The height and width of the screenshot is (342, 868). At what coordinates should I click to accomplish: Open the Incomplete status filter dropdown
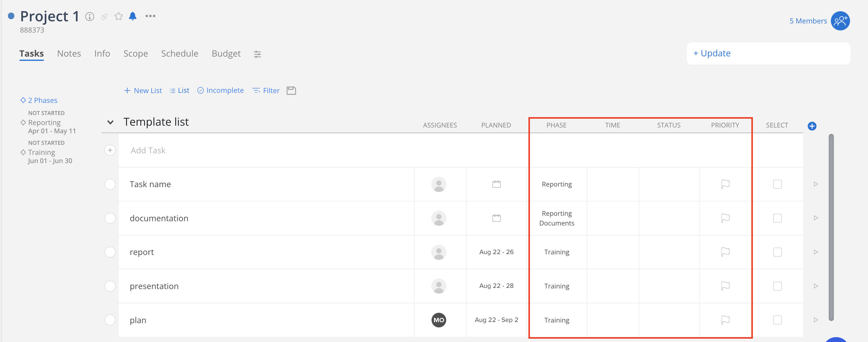pyautogui.click(x=221, y=91)
